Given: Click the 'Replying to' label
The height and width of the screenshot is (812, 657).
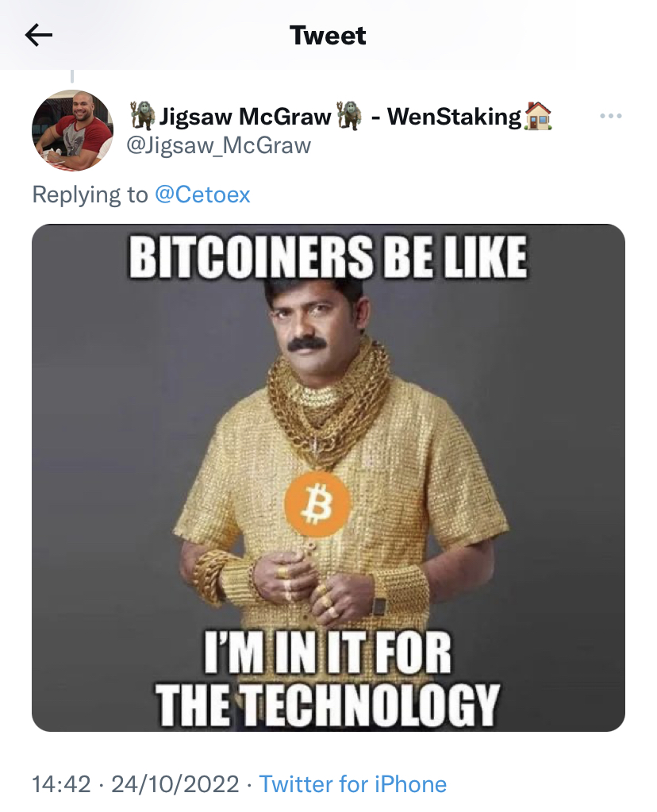Looking at the screenshot, I should [90, 194].
